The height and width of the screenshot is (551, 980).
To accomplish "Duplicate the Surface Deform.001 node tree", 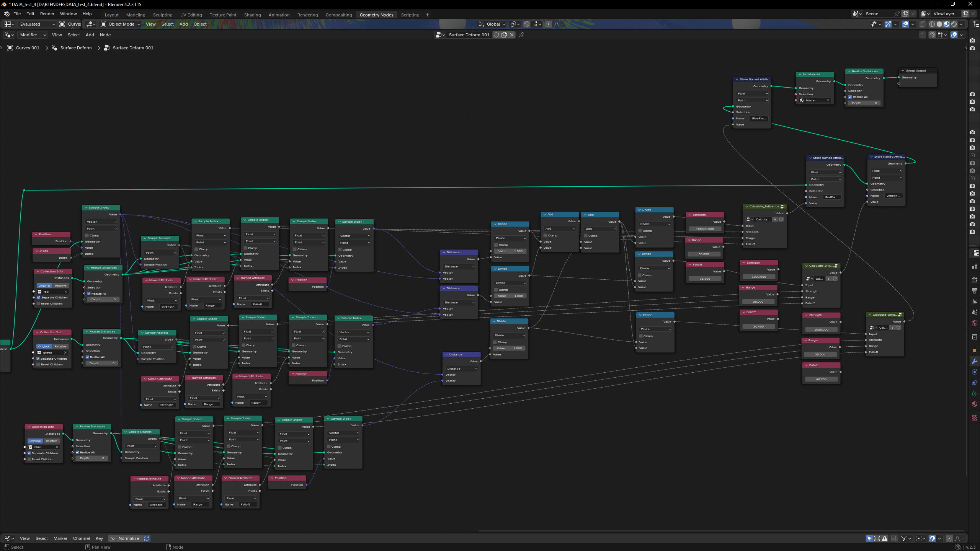I will 504,35.
